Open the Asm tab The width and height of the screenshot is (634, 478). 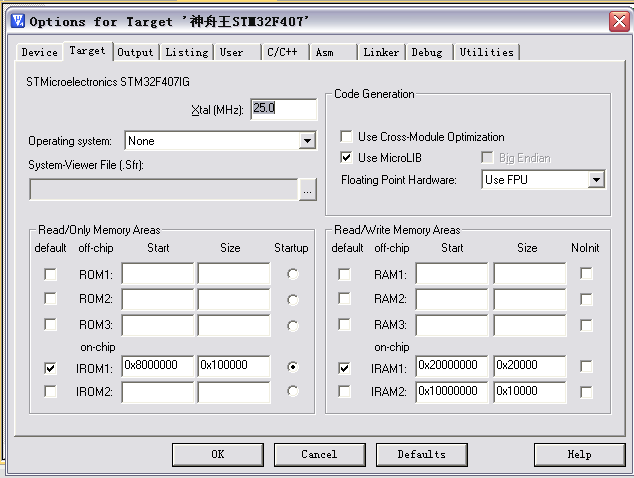tap(332, 53)
